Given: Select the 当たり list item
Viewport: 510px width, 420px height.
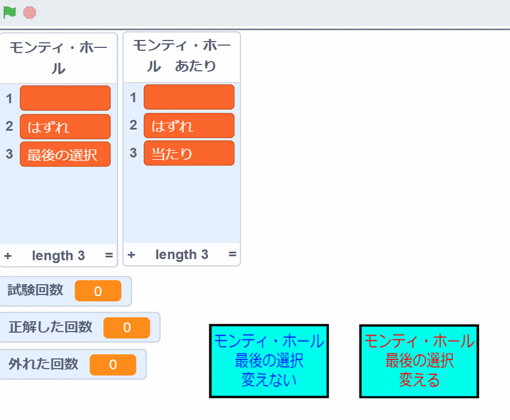Looking at the screenshot, I should 189,154.
